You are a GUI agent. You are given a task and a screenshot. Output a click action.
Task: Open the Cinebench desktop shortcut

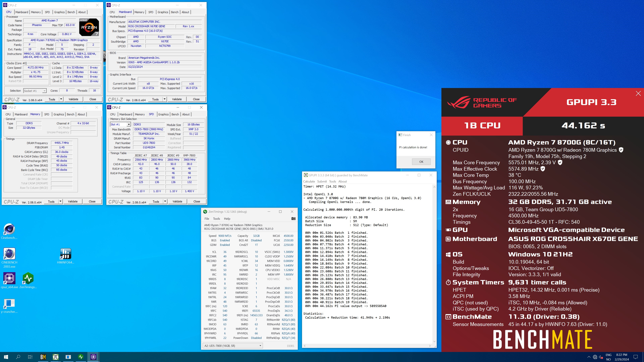(x=9, y=231)
